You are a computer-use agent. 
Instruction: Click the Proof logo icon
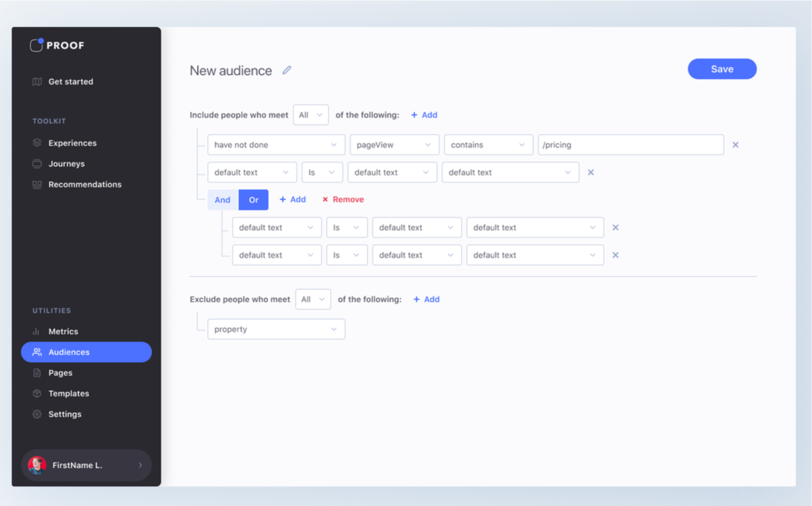pyautogui.click(x=36, y=45)
